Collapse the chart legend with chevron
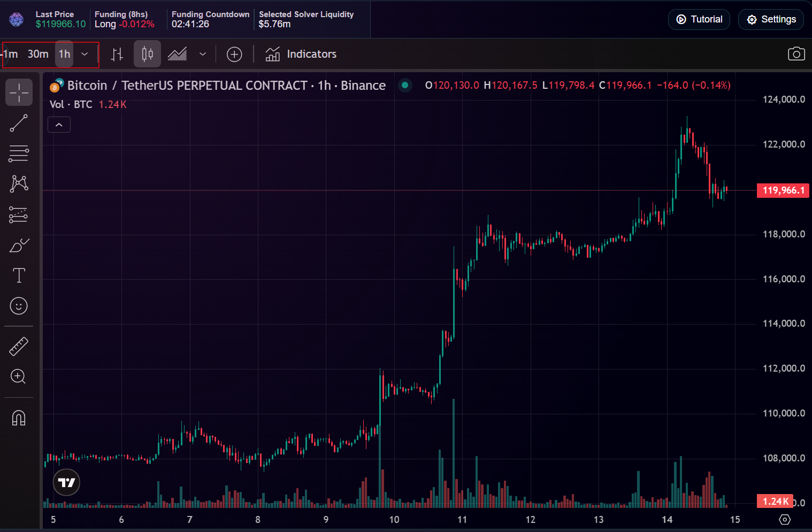812x532 pixels. [x=59, y=125]
